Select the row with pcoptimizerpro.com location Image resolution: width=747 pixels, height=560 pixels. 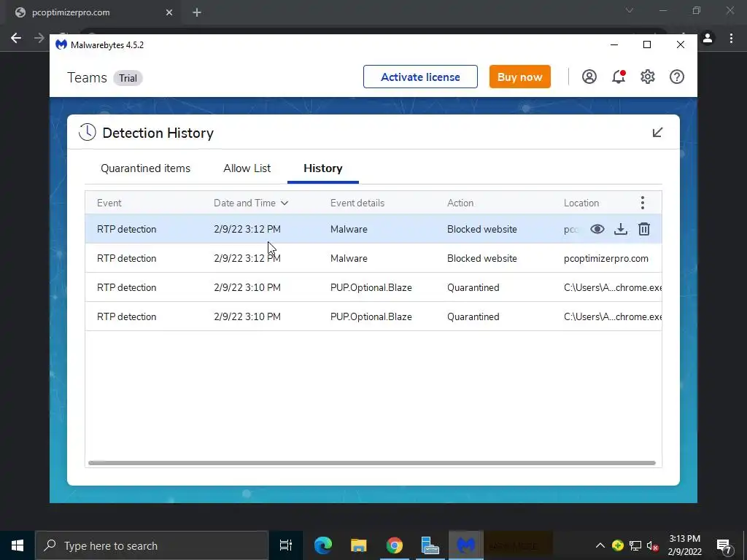pos(373,258)
